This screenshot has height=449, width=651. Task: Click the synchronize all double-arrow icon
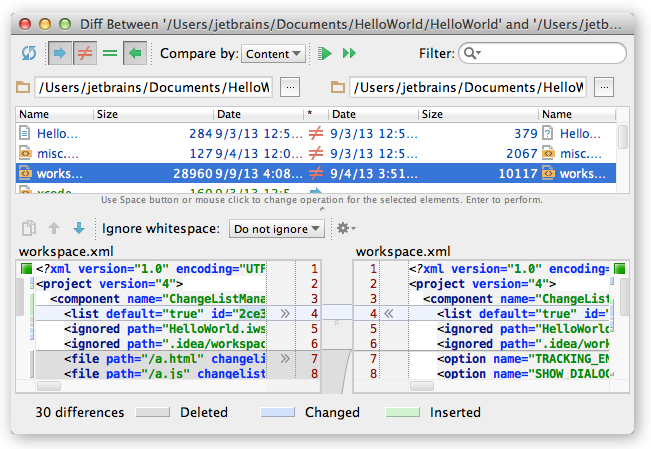click(x=349, y=53)
